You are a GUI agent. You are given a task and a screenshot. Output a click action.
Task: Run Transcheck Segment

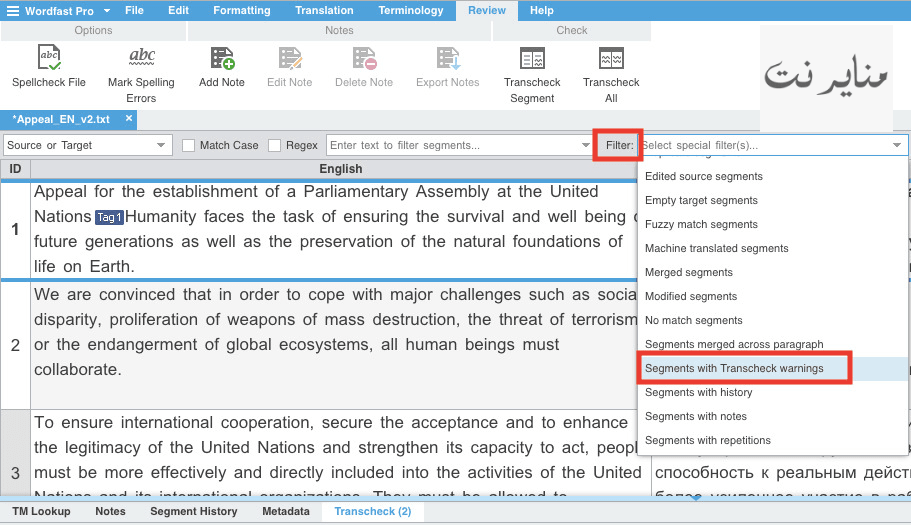click(x=532, y=59)
